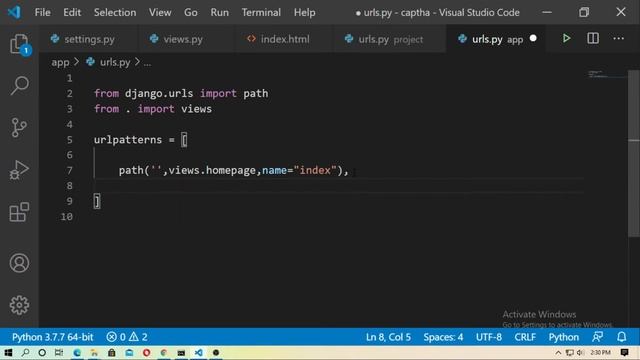Select Python 3.7.7 64-bit interpreter

(x=52, y=337)
